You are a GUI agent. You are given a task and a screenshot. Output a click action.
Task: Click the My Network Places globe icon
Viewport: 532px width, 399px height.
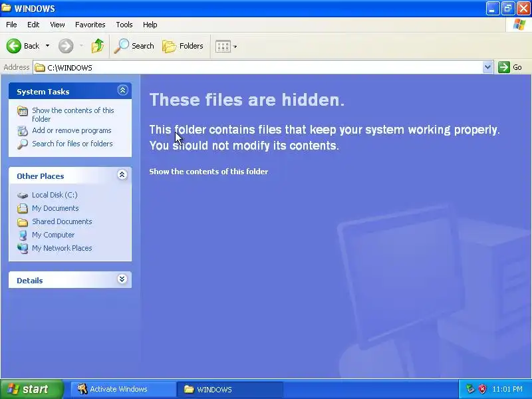coord(23,249)
